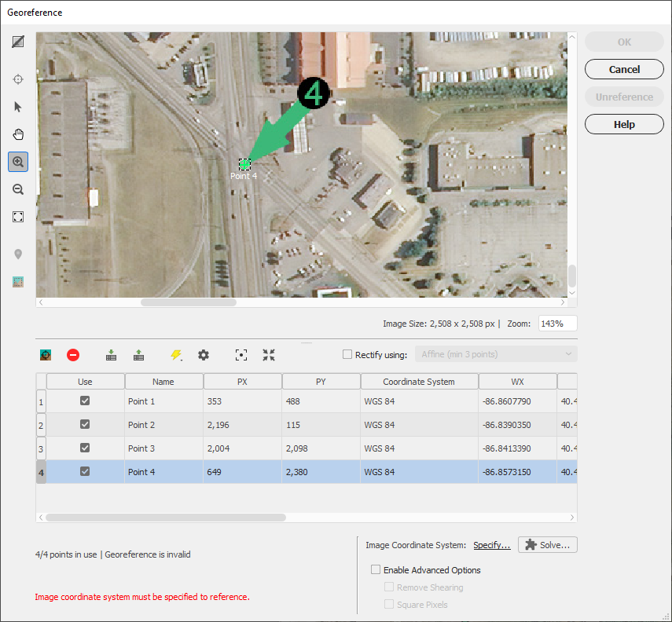The height and width of the screenshot is (622, 672).
Task: Select the arrow pointer tool
Action: (x=18, y=107)
